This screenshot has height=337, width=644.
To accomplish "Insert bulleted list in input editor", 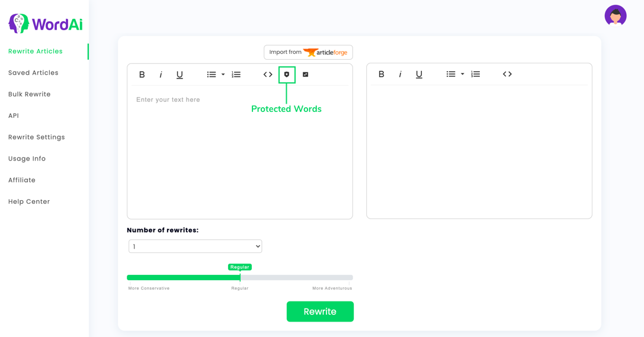I will (x=212, y=75).
